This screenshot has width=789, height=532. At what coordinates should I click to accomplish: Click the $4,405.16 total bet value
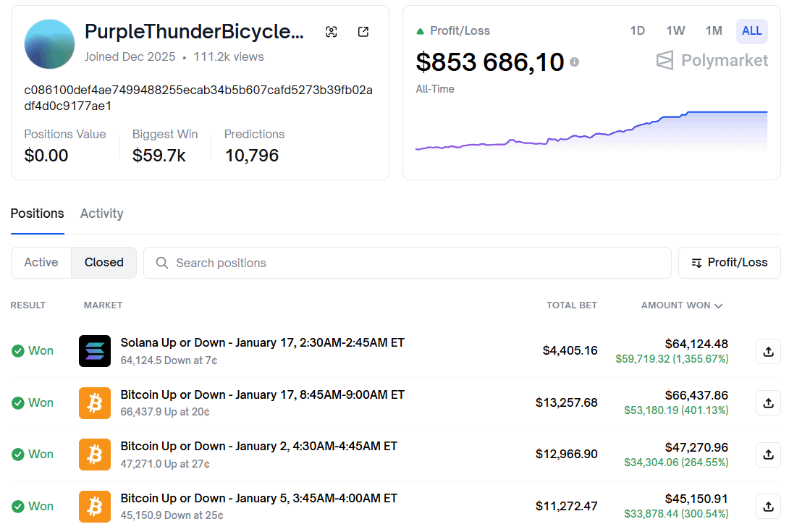(570, 350)
